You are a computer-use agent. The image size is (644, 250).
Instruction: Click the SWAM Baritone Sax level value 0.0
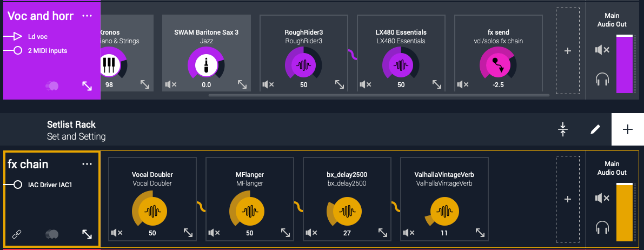tap(206, 85)
